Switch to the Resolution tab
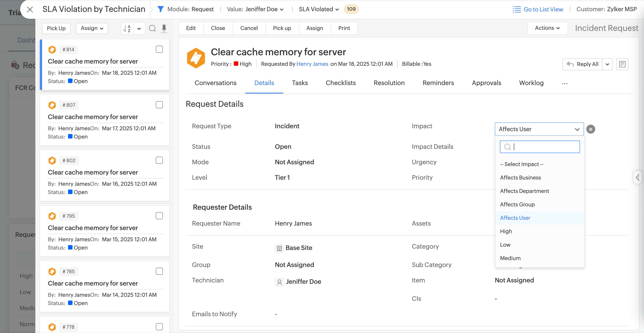The image size is (644, 333). [x=389, y=83]
